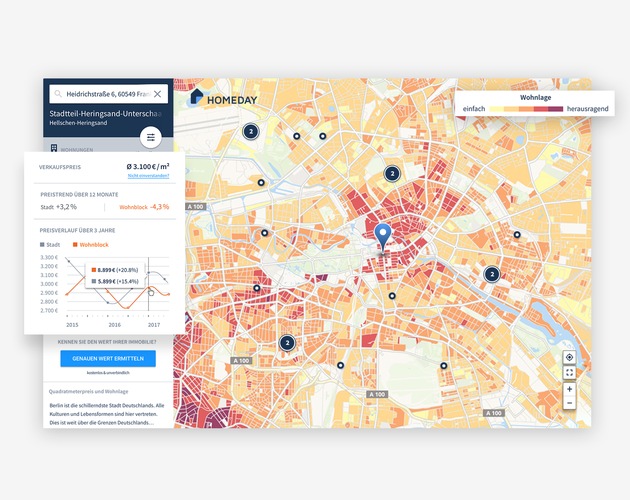Click the Homeday house logo

[196, 96]
